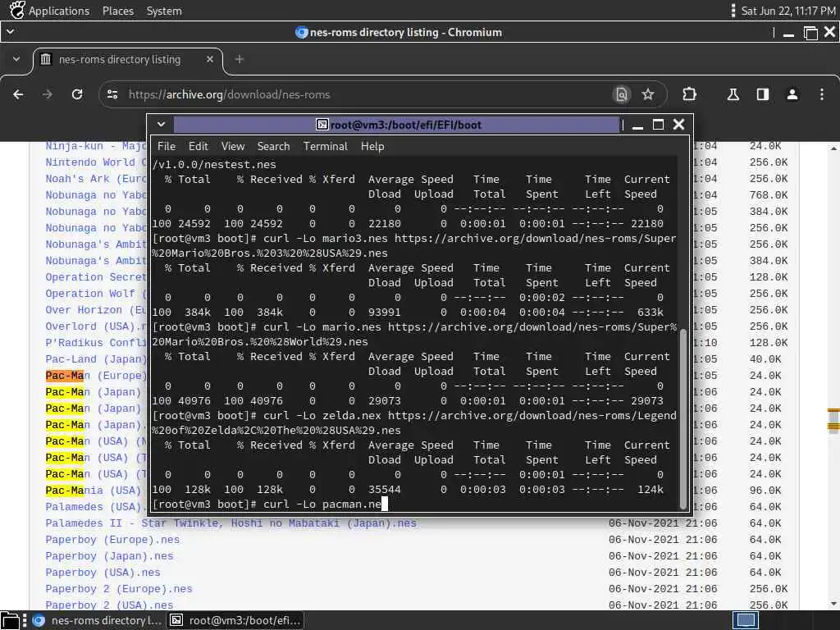Open terminal window menu chevron

click(x=161, y=125)
